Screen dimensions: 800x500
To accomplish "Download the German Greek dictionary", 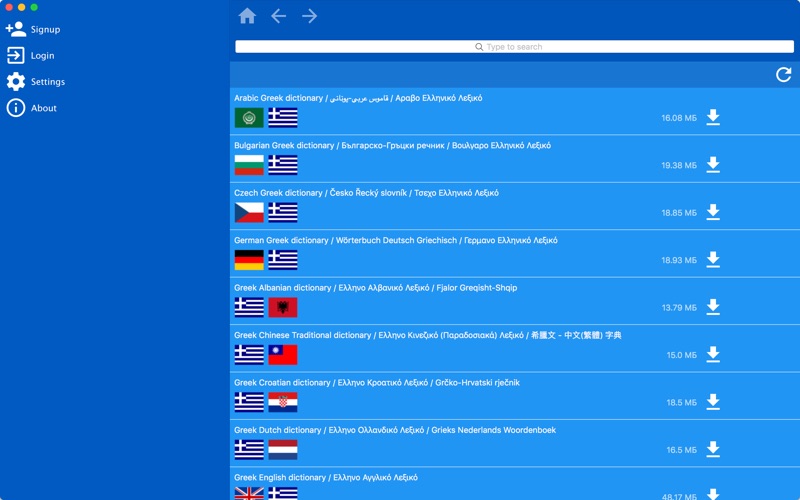I will coord(713,260).
